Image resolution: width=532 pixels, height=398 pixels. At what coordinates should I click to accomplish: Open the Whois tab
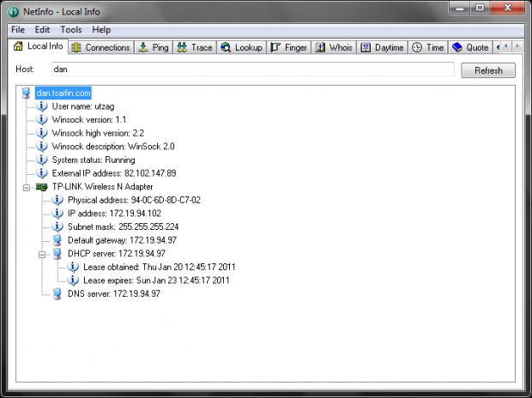tap(334, 47)
